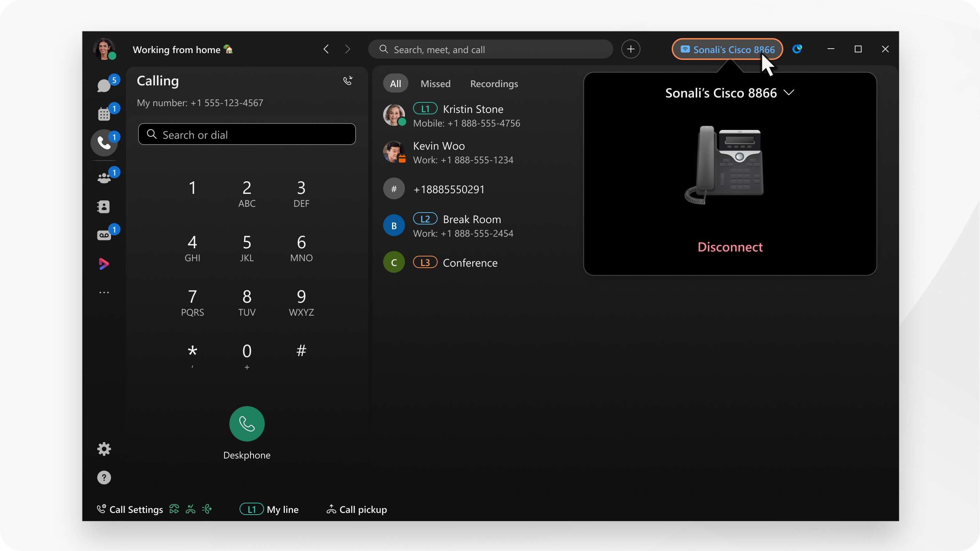Click the green Deskphone call button
980x551 pixels.
pos(247,423)
